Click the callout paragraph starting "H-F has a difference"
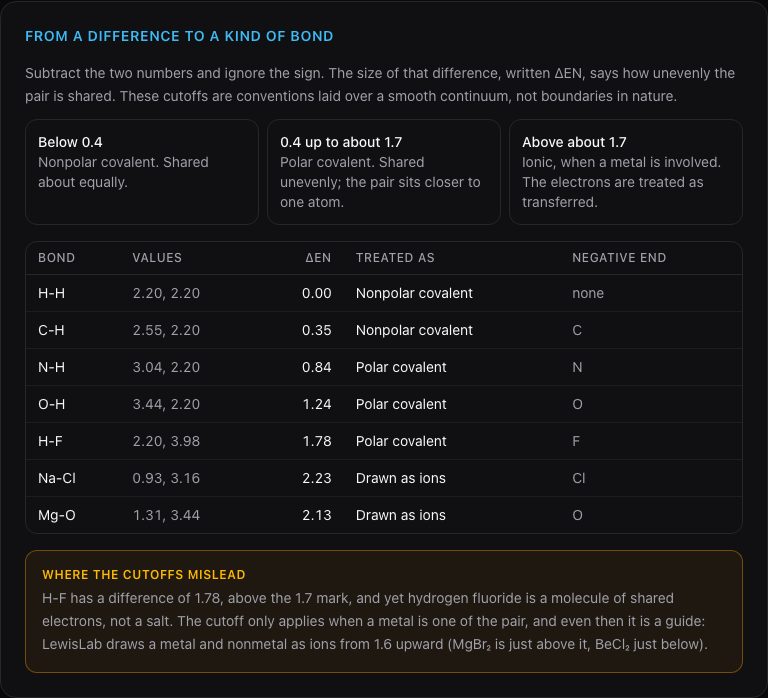 point(375,621)
